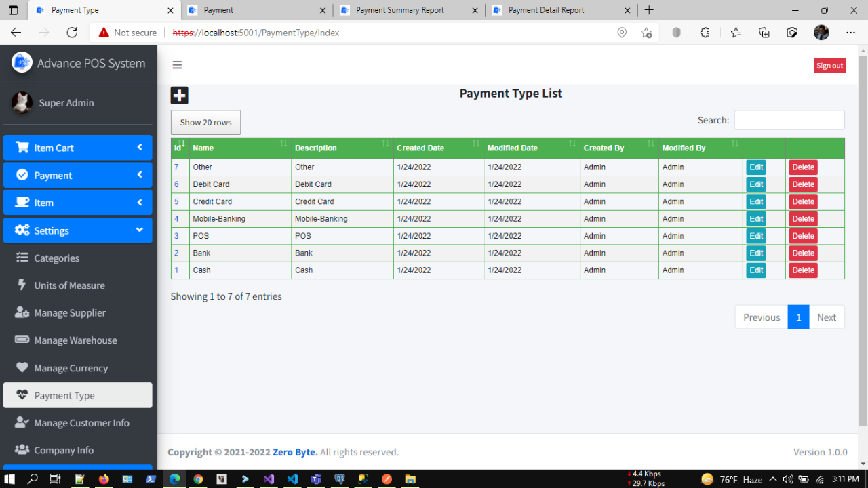Image resolution: width=868 pixels, height=488 pixels.
Task: Click the plus icon to add payment type
Action: pos(179,95)
